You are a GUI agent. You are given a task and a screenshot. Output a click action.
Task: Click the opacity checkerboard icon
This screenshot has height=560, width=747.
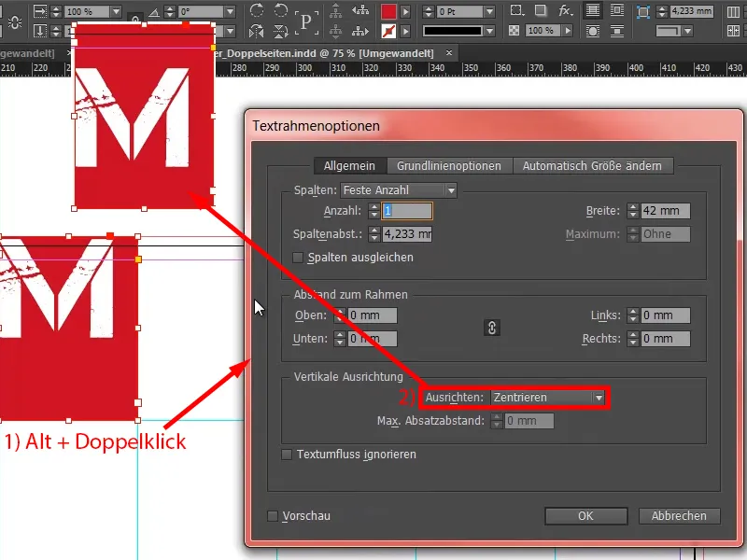tap(514, 31)
